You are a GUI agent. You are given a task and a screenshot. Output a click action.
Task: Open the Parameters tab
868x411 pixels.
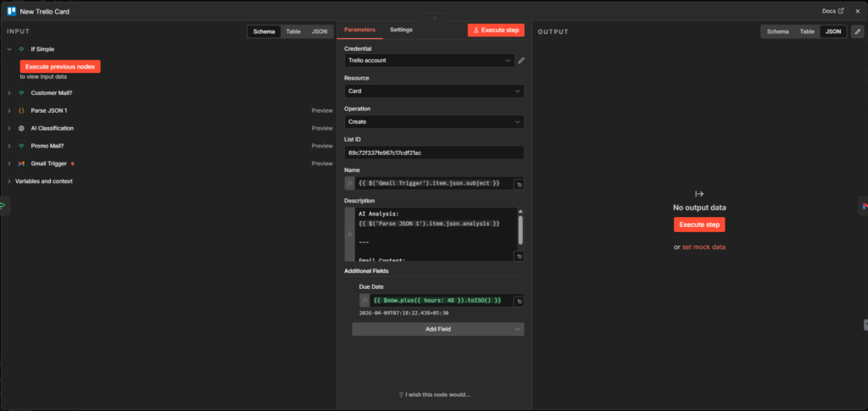click(359, 30)
